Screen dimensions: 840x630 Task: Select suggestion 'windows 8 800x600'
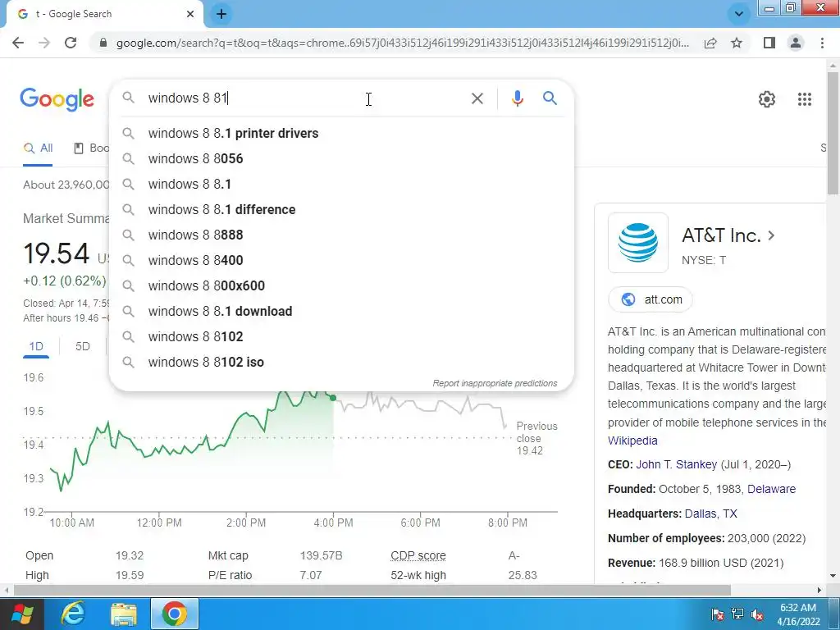click(x=341, y=286)
